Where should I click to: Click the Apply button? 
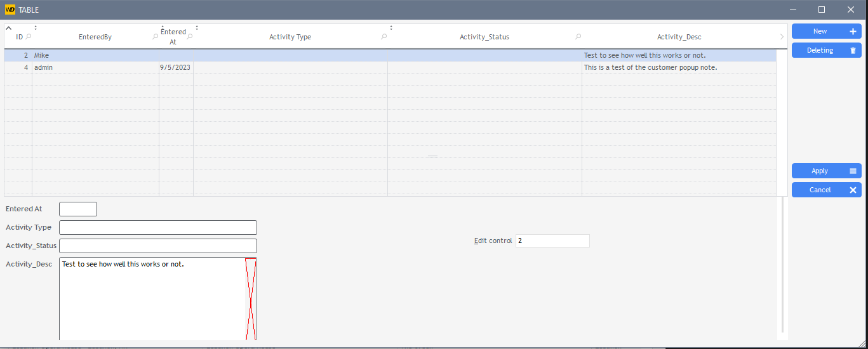(x=825, y=171)
